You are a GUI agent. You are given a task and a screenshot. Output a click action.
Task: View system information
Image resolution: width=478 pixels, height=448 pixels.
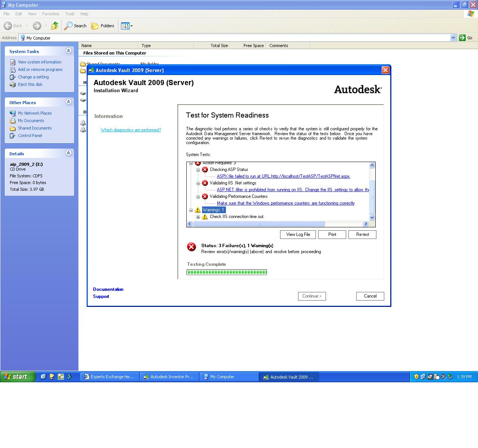(x=39, y=62)
